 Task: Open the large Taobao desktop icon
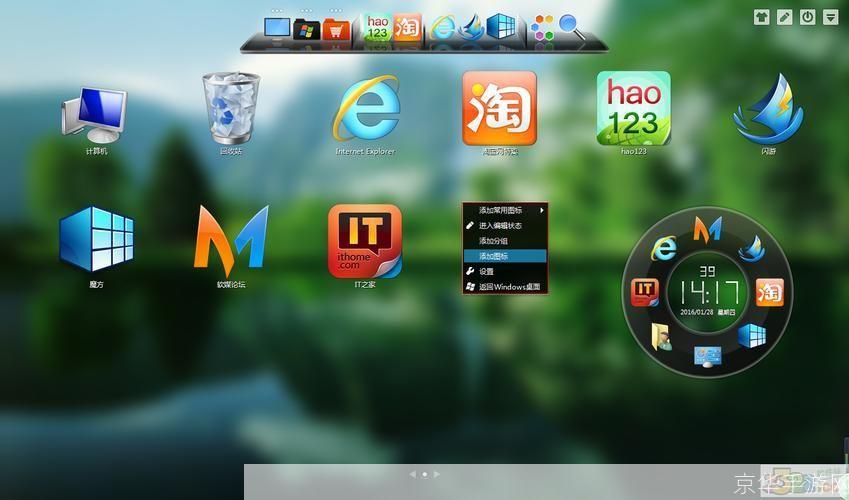tap(499, 108)
